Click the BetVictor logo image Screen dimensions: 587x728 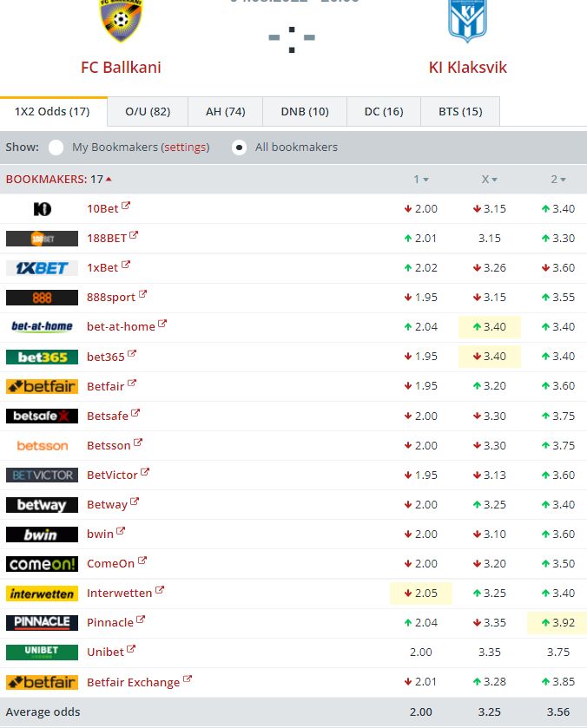tap(42, 475)
